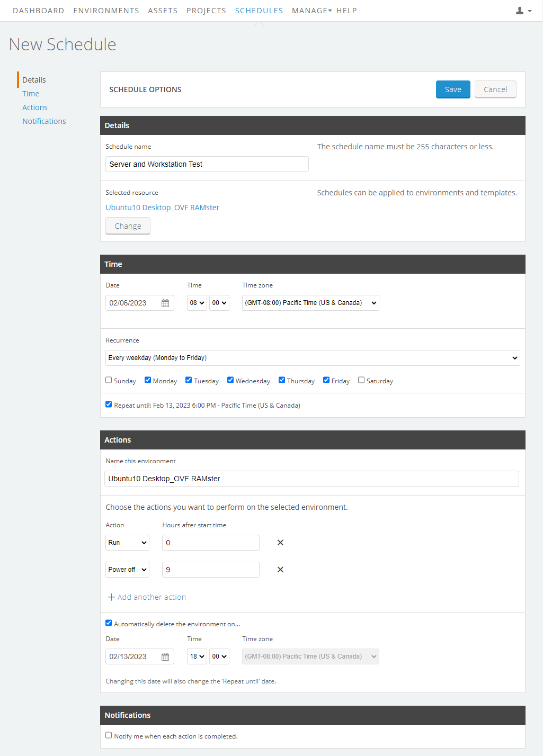Screen dimensions: 543x756
Task: Open the calendar picker for the deletion date
Action: pyautogui.click(x=165, y=656)
